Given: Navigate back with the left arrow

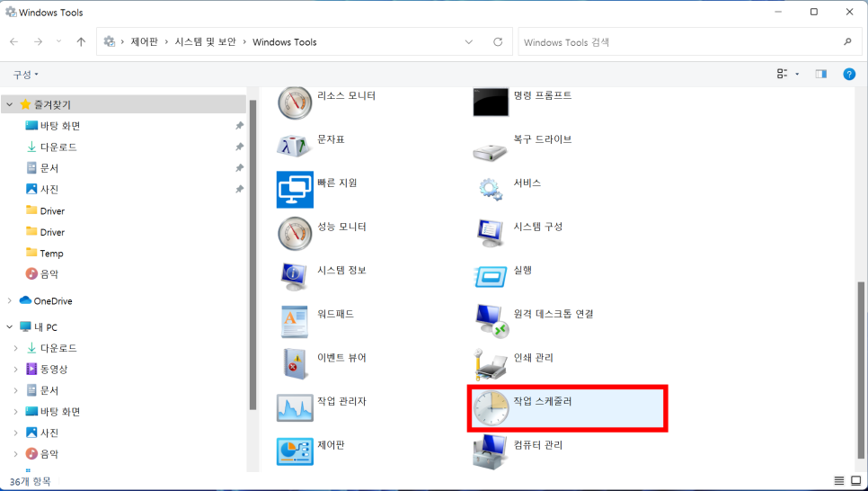Looking at the screenshot, I should point(14,41).
